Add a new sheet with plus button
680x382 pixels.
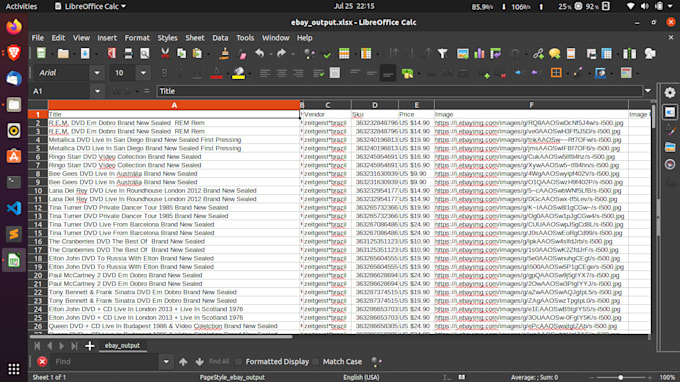(90, 346)
